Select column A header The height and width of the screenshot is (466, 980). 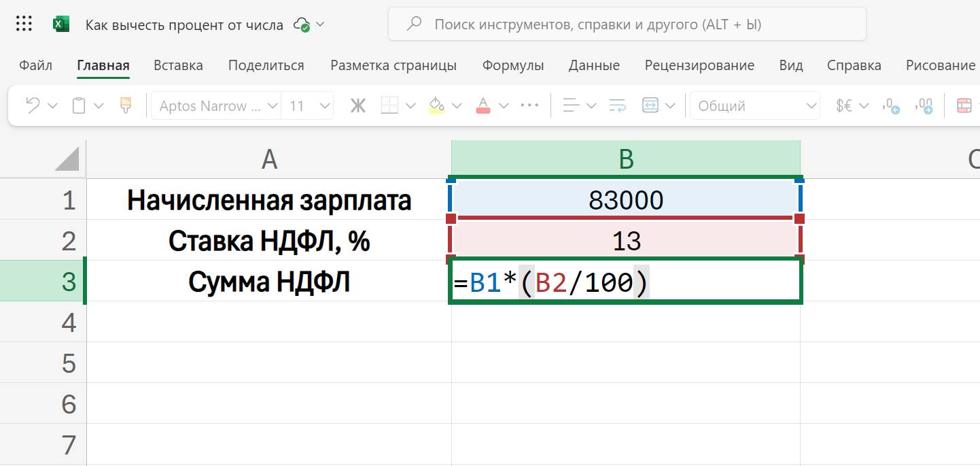pos(269,159)
